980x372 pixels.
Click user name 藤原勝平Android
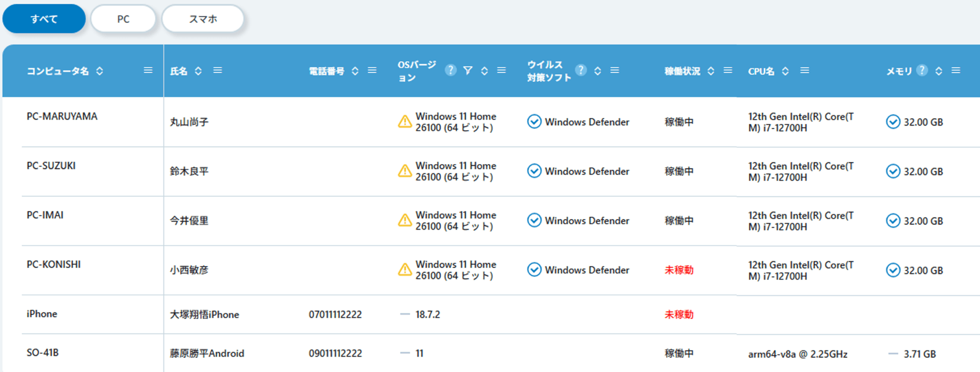pyautogui.click(x=207, y=353)
